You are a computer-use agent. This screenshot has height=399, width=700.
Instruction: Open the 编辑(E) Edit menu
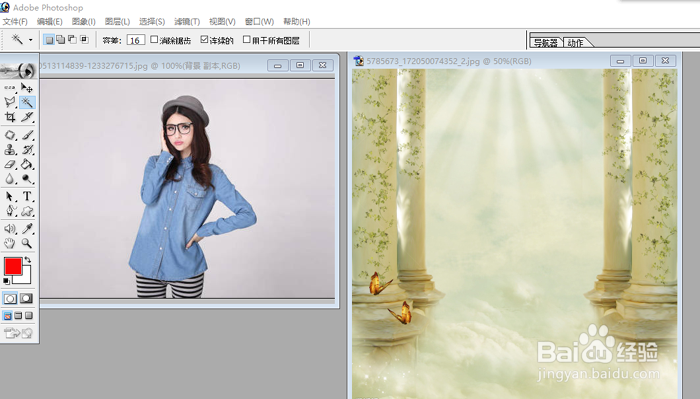pyautogui.click(x=49, y=21)
